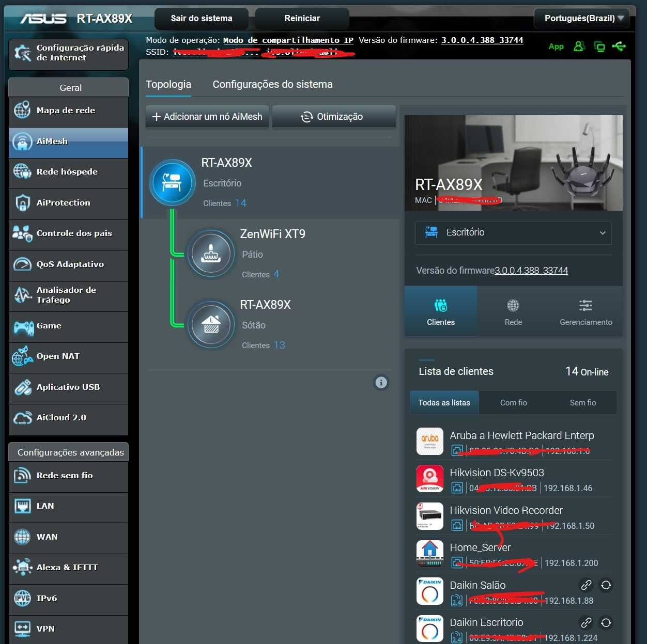Click Modo de compartilhamento IP link
The height and width of the screenshot is (644, 647).
coord(288,40)
